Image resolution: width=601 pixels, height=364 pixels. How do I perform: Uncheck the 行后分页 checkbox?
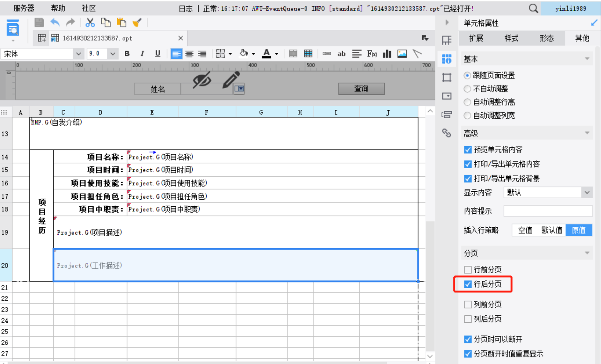468,284
